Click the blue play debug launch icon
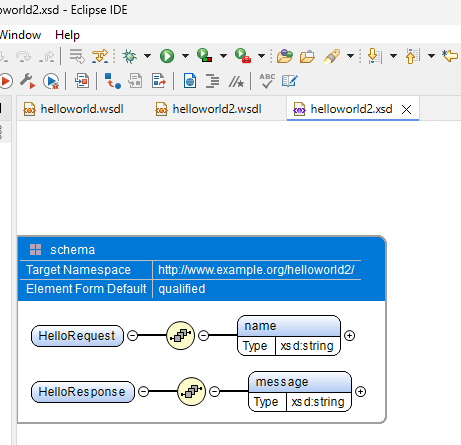Viewport: 461px width, 445px height. pos(51,81)
